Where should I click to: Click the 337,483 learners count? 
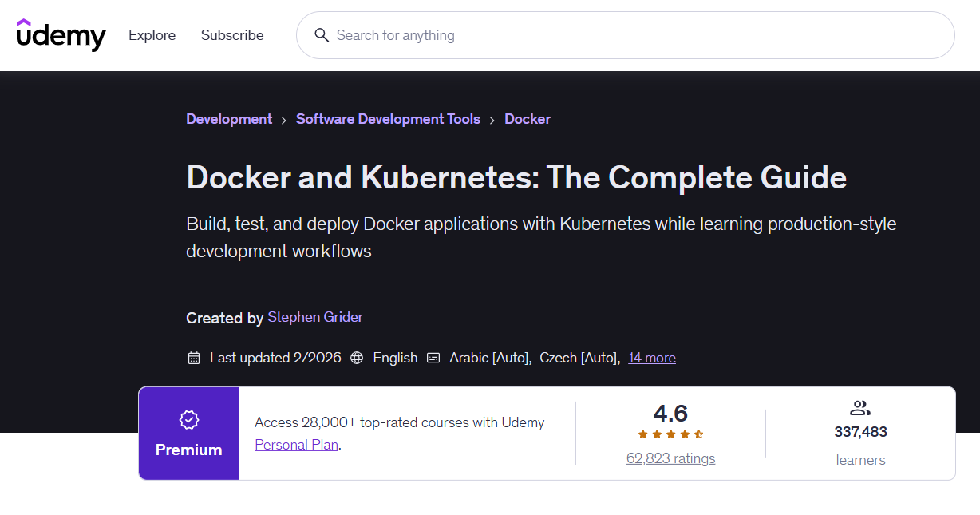pyautogui.click(x=860, y=432)
